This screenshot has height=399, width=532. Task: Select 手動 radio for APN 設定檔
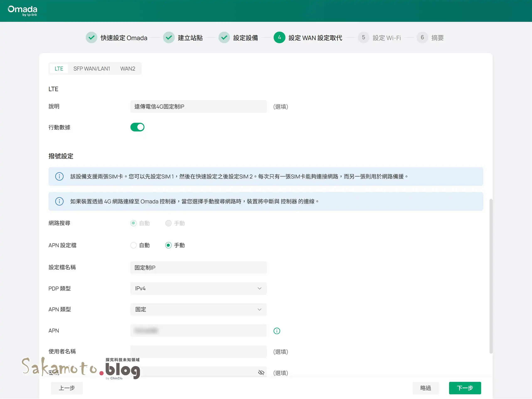pos(168,245)
